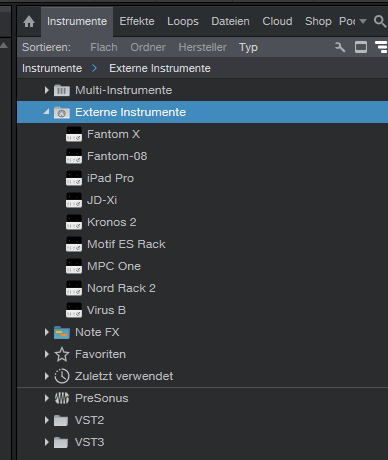Expand the PreSonus vendor arrow
Viewport: 388px width, 460px height.
(x=47, y=398)
